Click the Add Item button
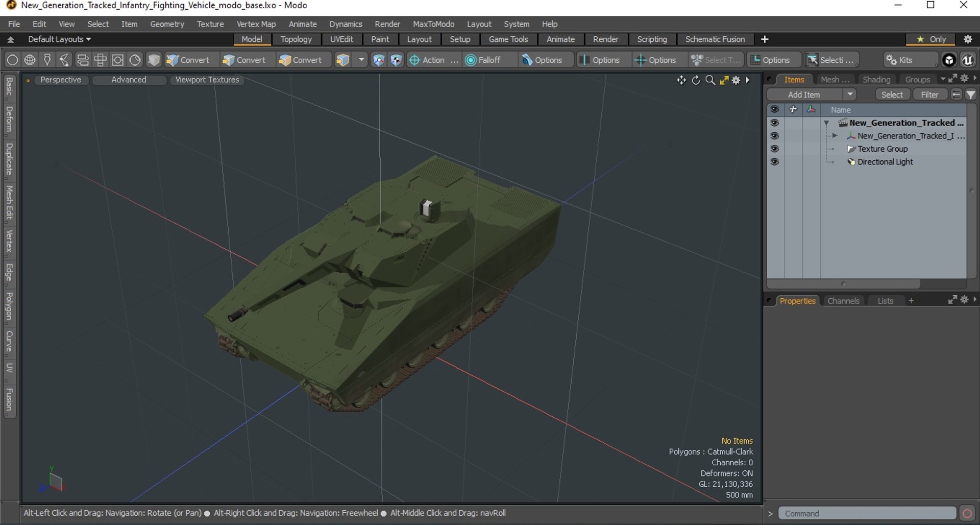This screenshot has height=525, width=980. (x=804, y=94)
